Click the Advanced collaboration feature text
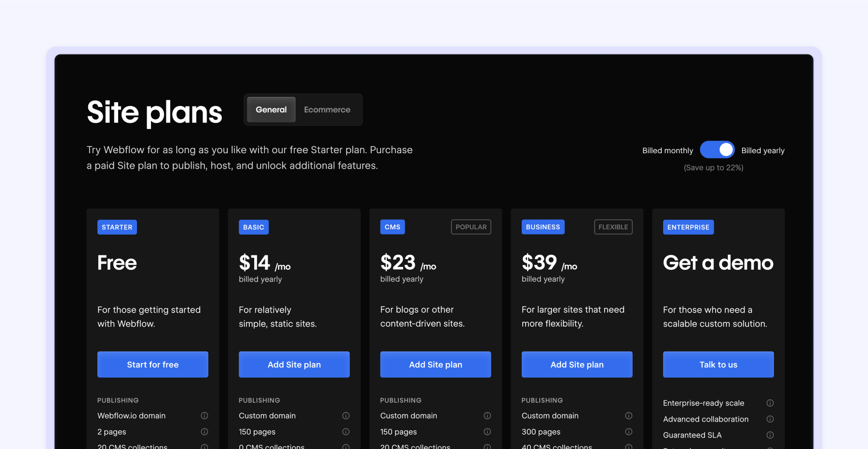The width and height of the screenshot is (868, 449). (705, 419)
